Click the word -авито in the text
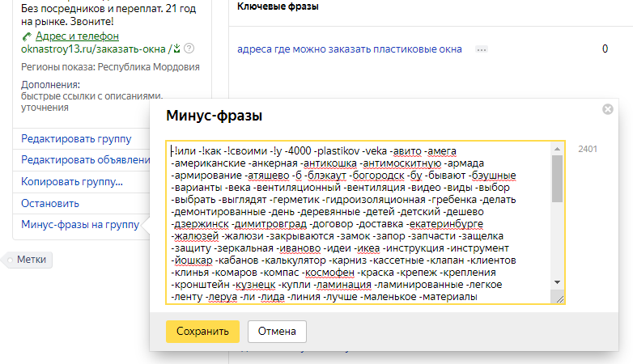 tap(406, 151)
